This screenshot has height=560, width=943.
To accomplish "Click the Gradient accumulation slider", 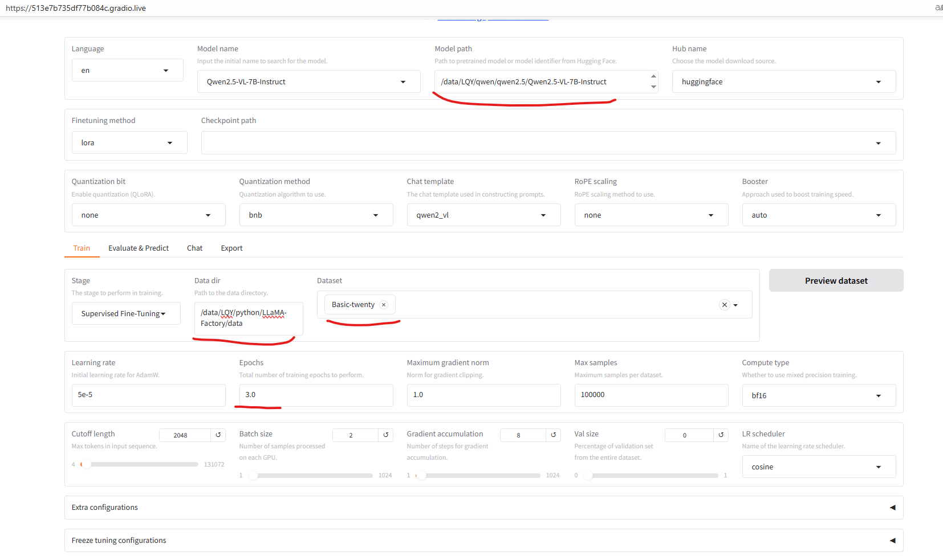I will [x=478, y=475].
